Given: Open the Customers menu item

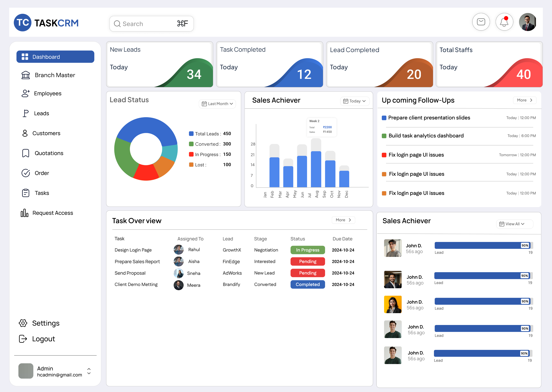Looking at the screenshot, I should [x=46, y=133].
